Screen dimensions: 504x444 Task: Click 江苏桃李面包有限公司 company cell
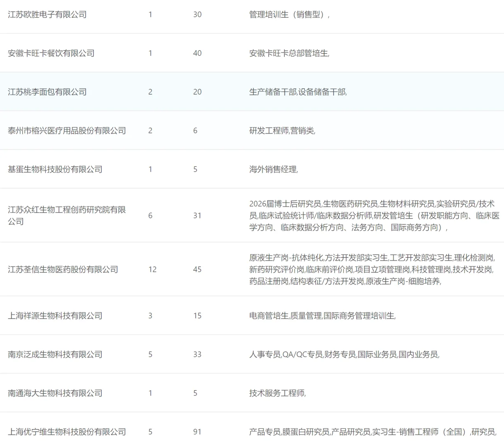tap(47, 92)
